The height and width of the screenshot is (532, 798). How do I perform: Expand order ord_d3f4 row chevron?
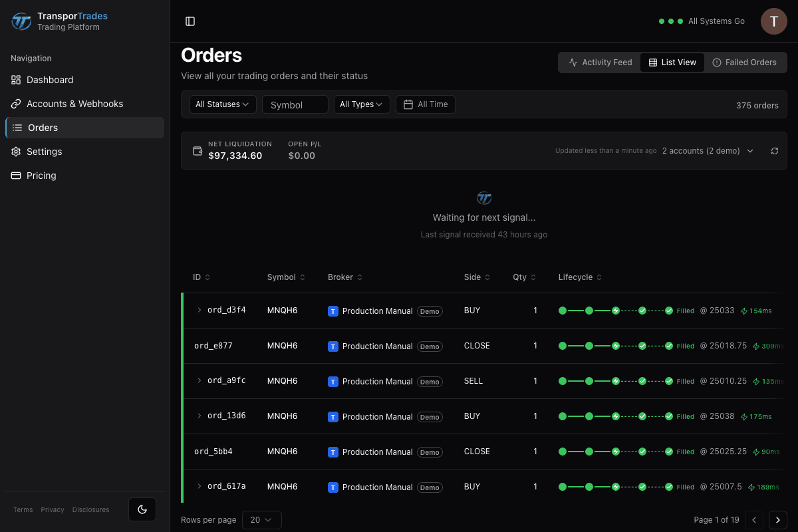click(199, 310)
